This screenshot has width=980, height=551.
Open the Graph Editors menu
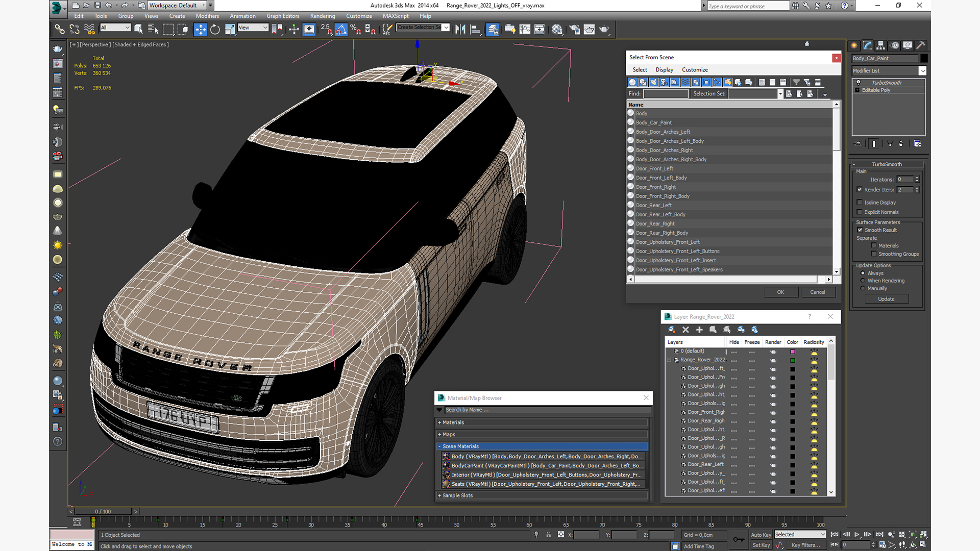282,16
